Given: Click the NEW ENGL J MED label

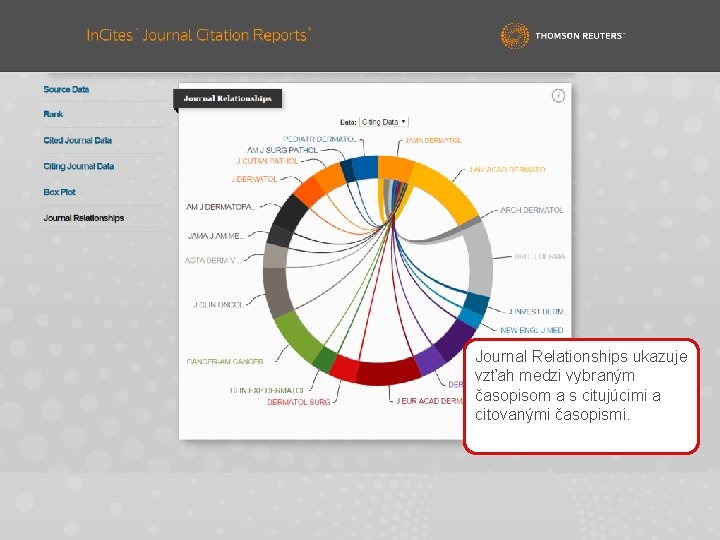Looking at the screenshot, I should coord(532,330).
